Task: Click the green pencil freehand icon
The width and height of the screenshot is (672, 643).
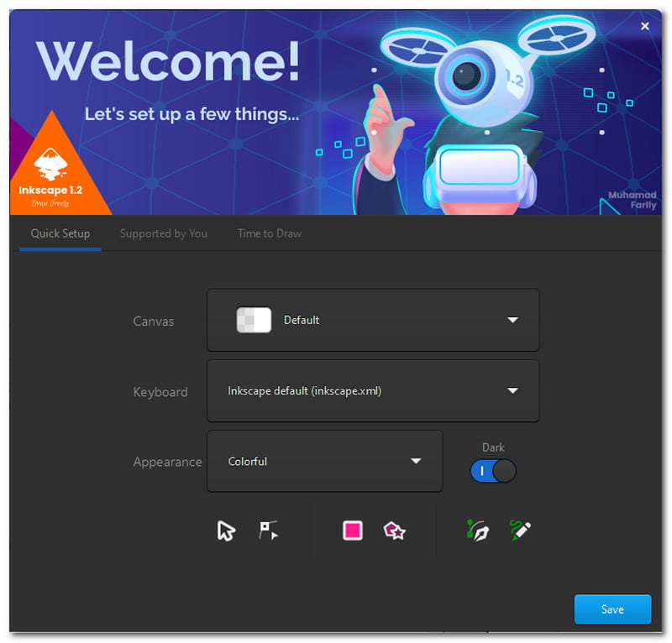Action: click(x=520, y=530)
